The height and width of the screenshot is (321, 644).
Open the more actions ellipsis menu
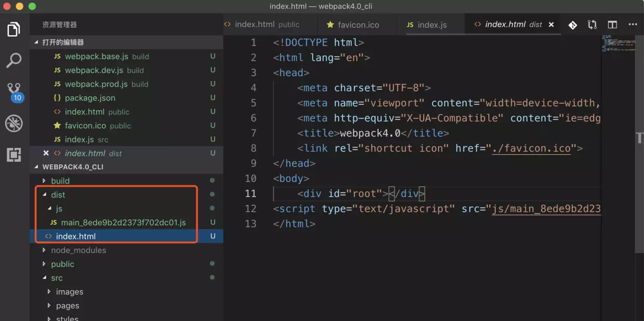click(633, 25)
